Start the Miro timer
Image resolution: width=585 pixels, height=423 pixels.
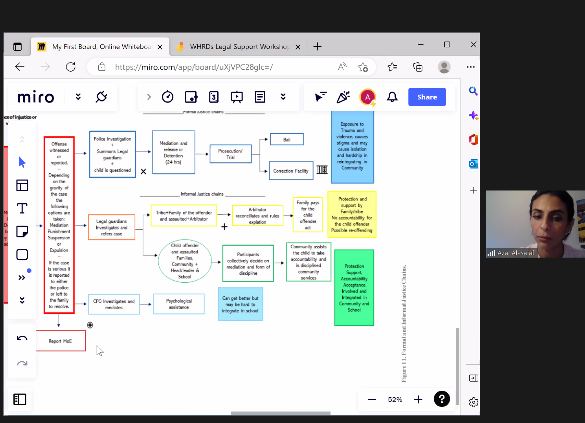[x=168, y=97]
